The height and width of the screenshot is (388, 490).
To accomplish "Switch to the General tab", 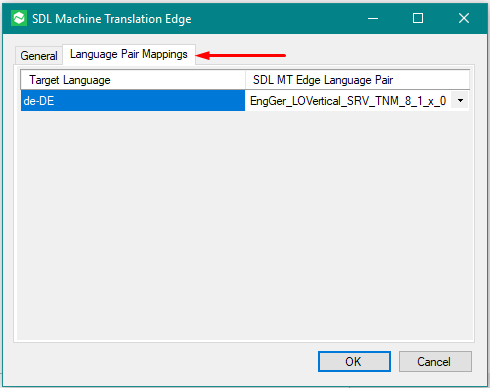I will (x=39, y=56).
